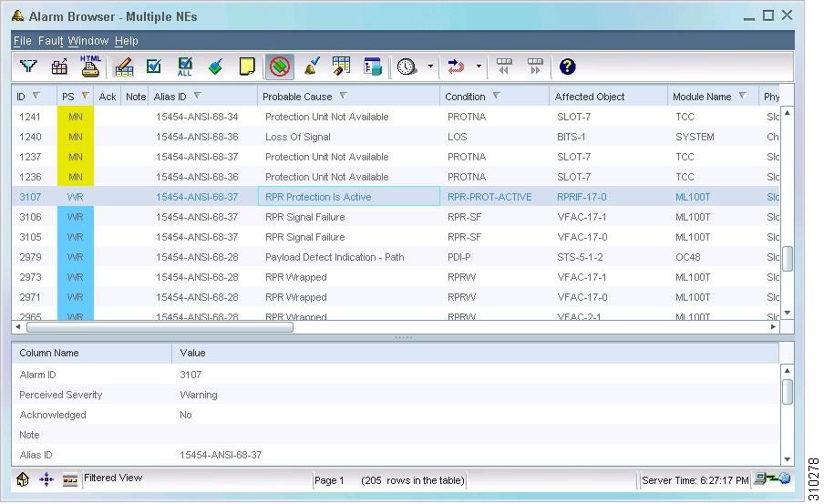This screenshot has height=504, width=824.
Task: Open the Window menu
Action: tap(88, 40)
